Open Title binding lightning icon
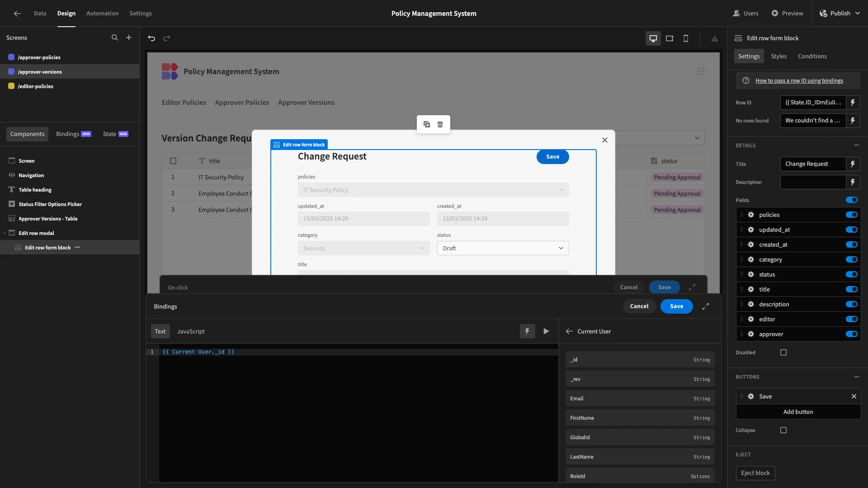The width and height of the screenshot is (868, 488). click(x=853, y=164)
